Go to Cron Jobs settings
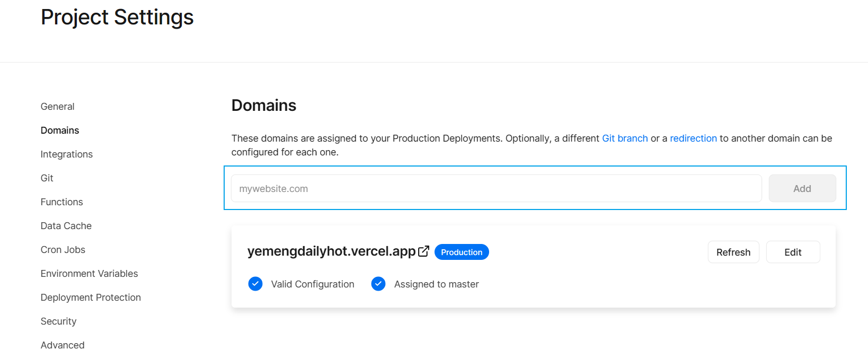This screenshot has height=358, width=868. coord(63,250)
